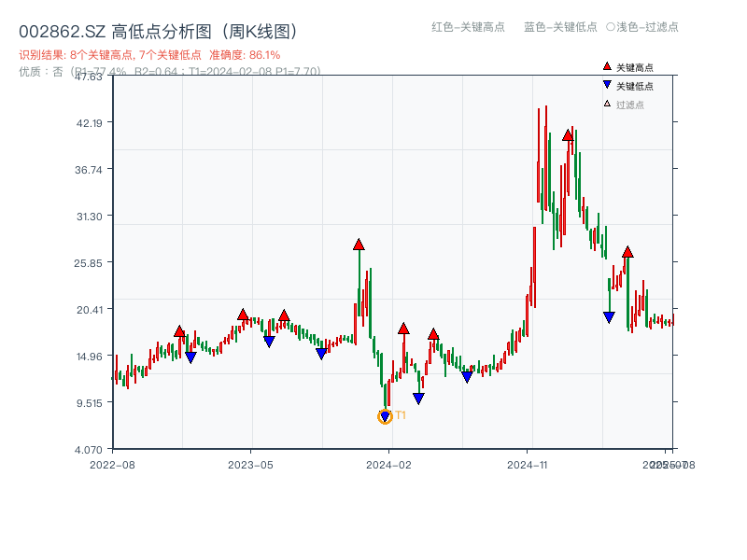Click the T1 annotation label near the bottom marker
Screen dimensions: 747x560
coord(400,413)
